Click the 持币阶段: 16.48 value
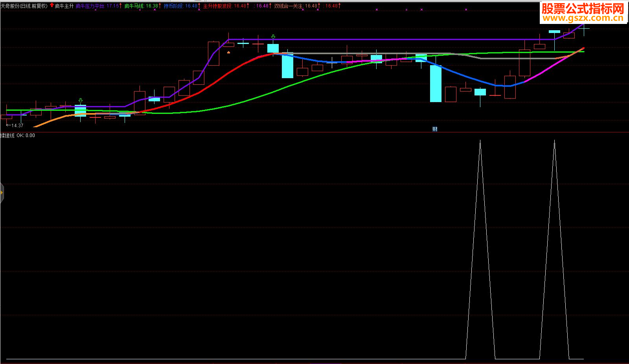Screen dimensions: 629x364 [180, 6]
